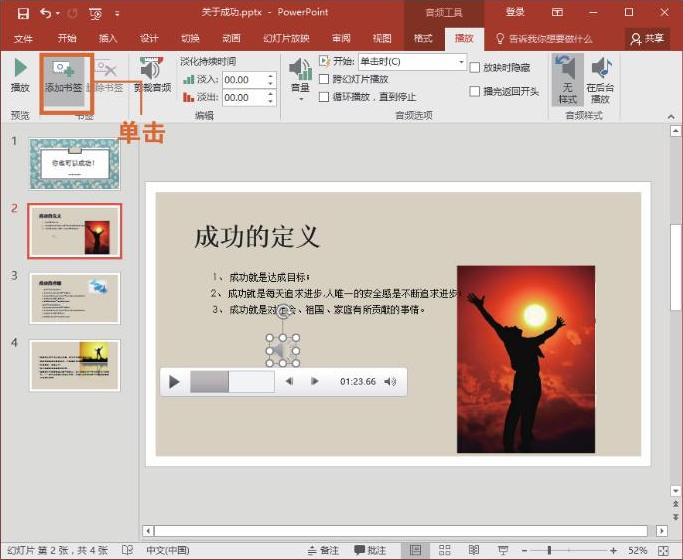The image size is (683, 560).
Task: Open the 开始 单击时(C) combo box
Action: 412,62
